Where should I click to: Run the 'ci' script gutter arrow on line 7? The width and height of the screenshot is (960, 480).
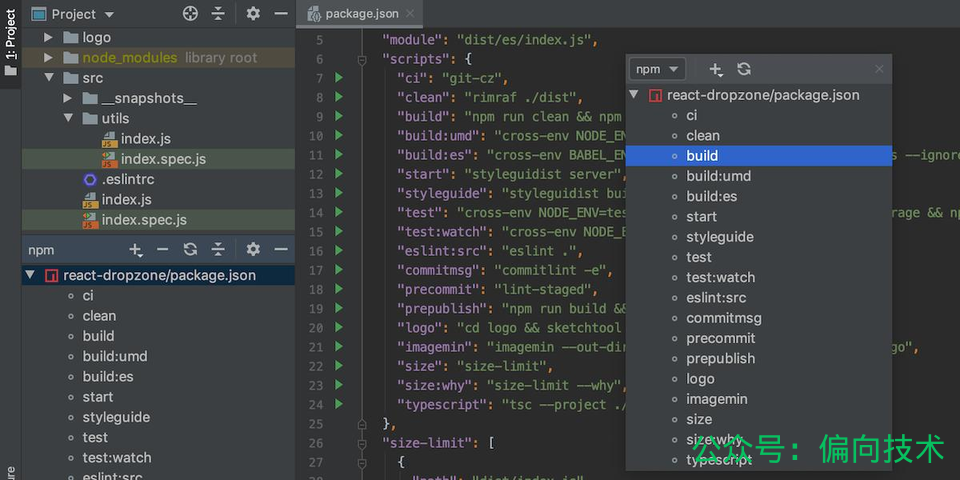coord(339,78)
